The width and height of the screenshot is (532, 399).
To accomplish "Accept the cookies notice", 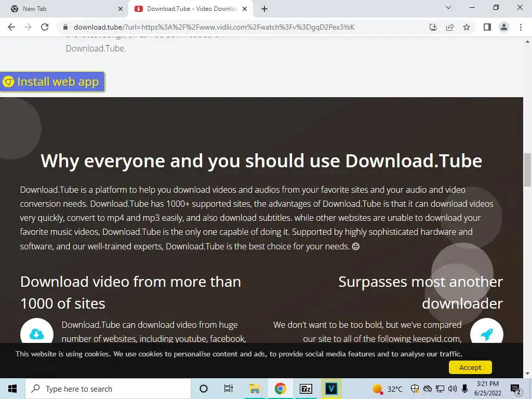I will (470, 367).
